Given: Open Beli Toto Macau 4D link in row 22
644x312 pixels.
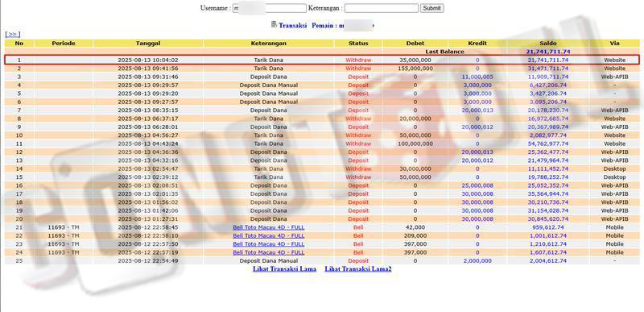Looking at the screenshot, I should (x=269, y=235).
